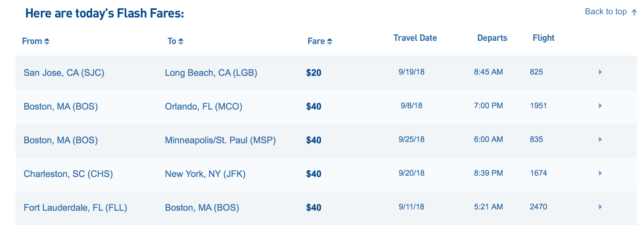Expand the Fort Lauderdale to Boston row arrow

point(600,207)
